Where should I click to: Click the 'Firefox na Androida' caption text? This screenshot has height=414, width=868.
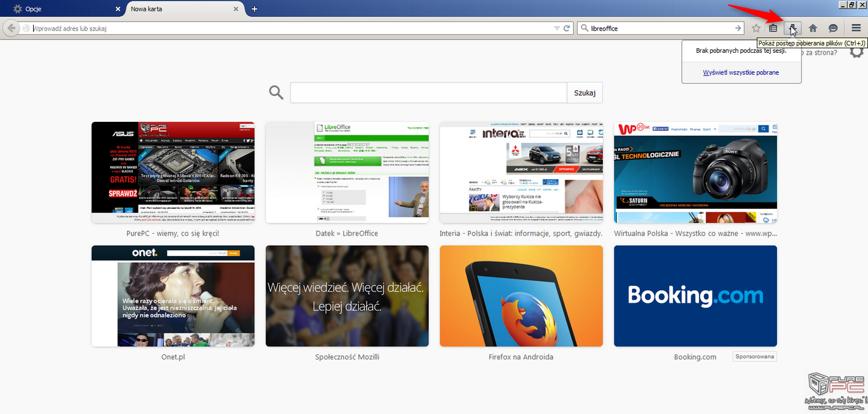(521, 357)
